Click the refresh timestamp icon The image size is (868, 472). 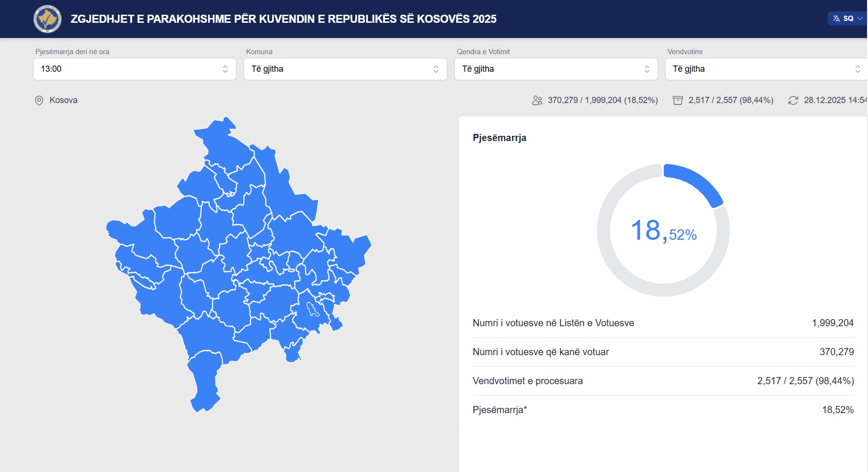tap(793, 101)
